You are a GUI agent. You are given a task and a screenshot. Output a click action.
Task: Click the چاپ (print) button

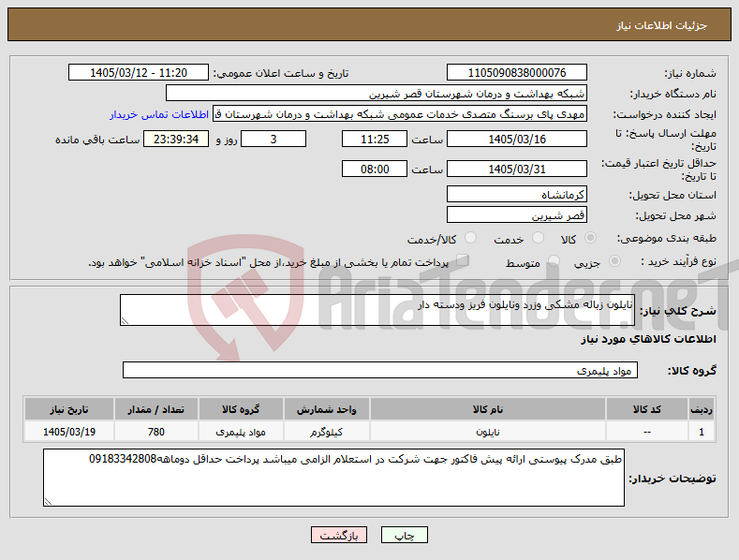pyautogui.click(x=405, y=535)
